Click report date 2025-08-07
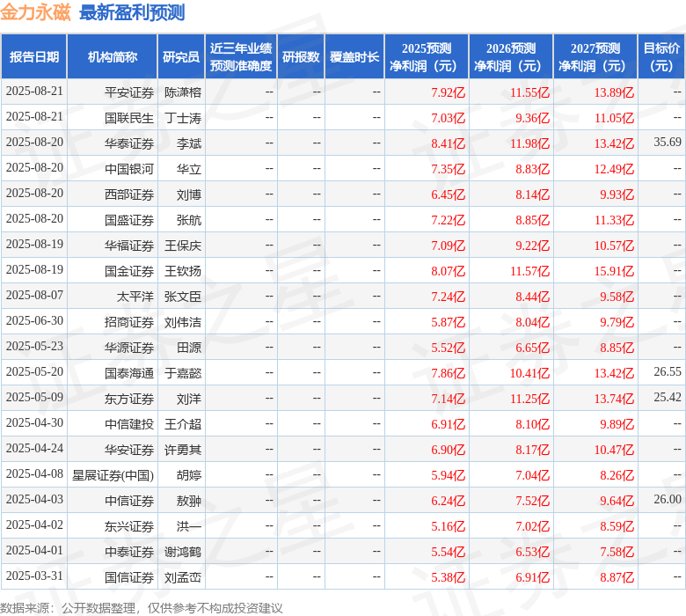 tap(34, 295)
